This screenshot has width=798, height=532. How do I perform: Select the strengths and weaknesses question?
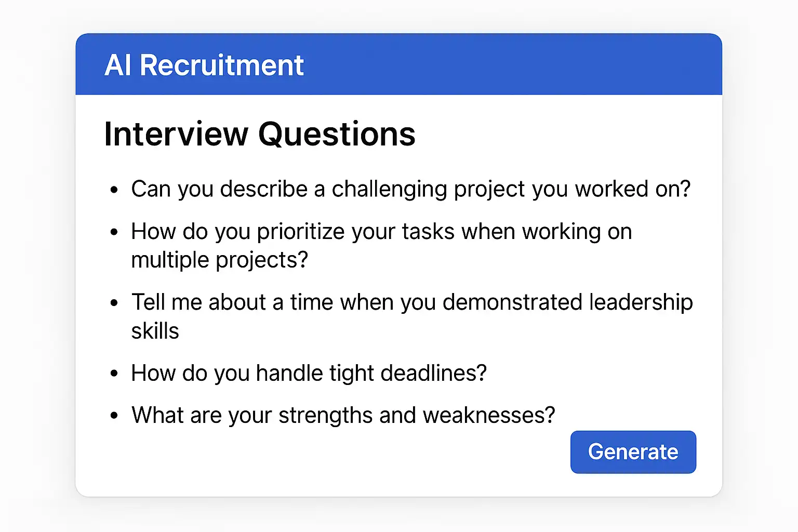pos(343,416)
